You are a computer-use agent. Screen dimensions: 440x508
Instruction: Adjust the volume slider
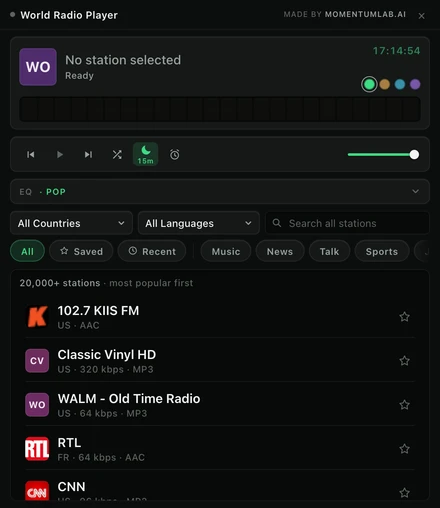[x=383, y=154]
